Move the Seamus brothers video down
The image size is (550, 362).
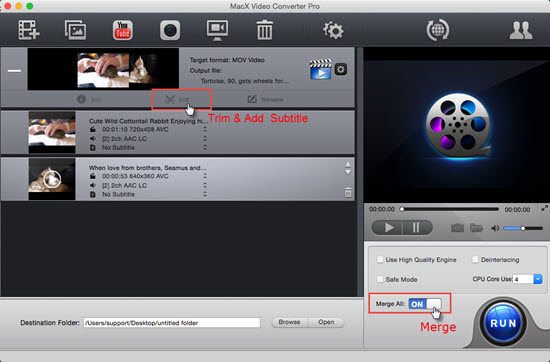[348, 172]
